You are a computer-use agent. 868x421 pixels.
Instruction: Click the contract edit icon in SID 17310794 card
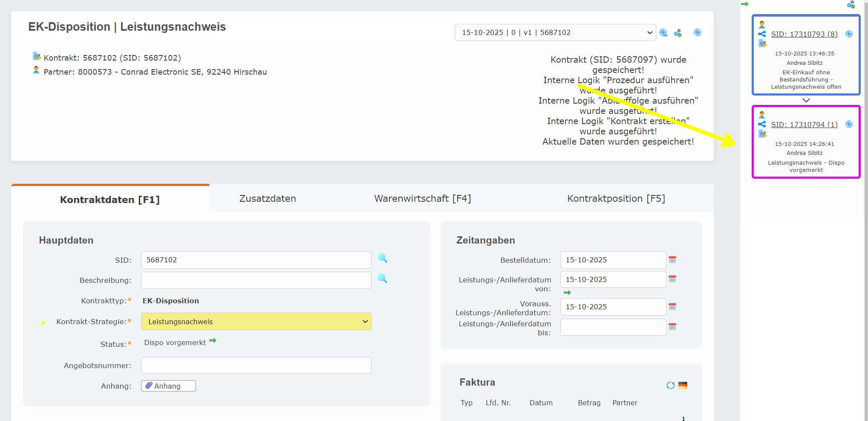tap(762, 134)
